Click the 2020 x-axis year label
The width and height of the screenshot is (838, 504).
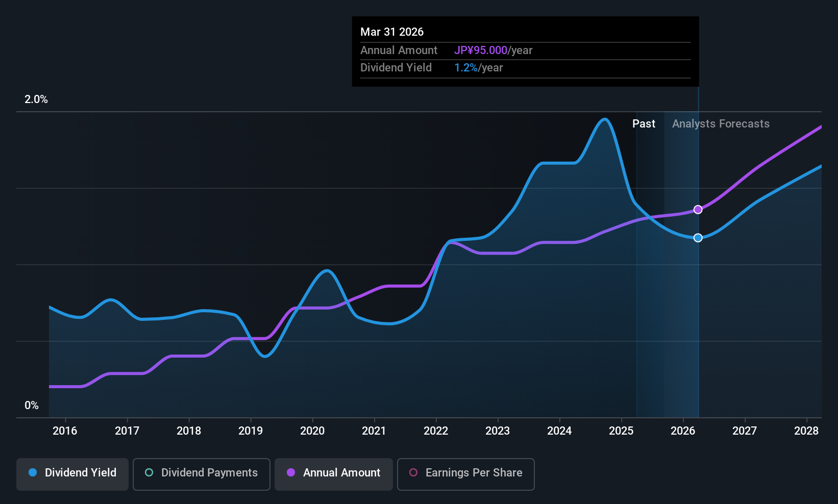[312, 431]
